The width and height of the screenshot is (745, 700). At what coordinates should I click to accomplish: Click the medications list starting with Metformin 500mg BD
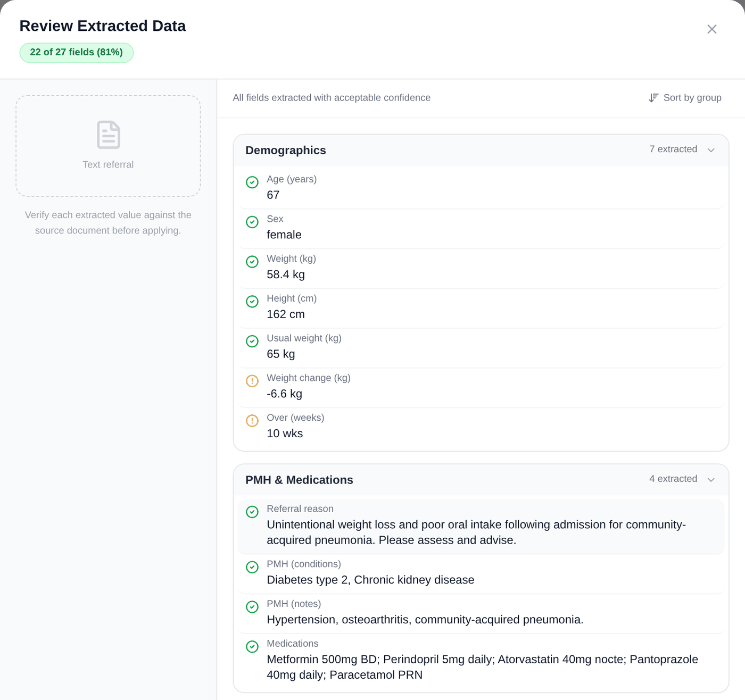[482, 667]
